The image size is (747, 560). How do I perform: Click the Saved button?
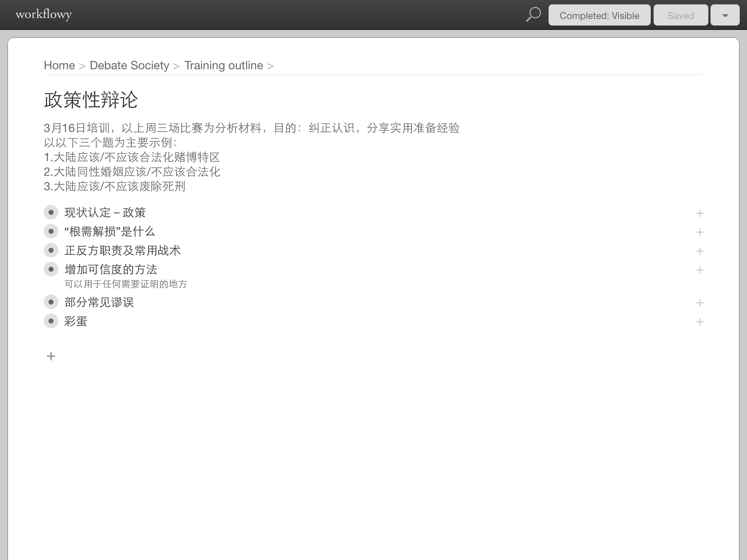(681, 15)
